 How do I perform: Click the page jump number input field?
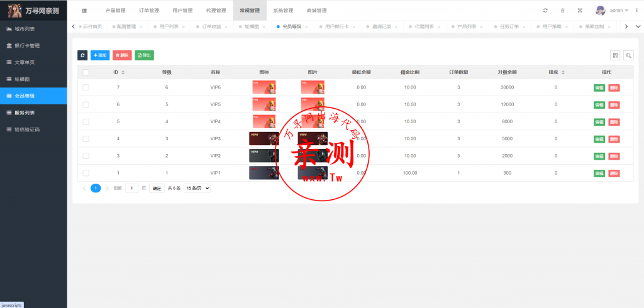[132, 188]
